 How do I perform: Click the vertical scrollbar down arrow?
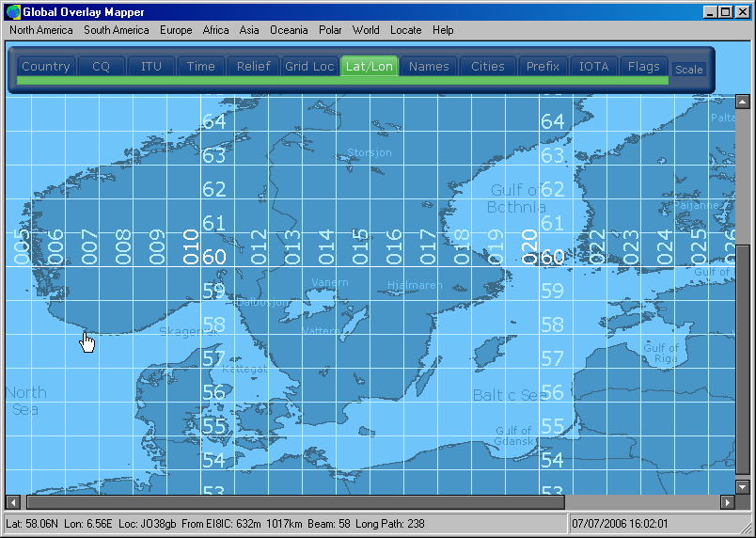(742, 486)
